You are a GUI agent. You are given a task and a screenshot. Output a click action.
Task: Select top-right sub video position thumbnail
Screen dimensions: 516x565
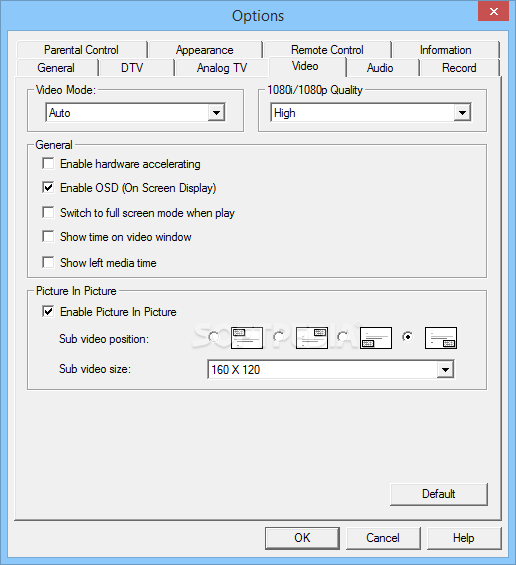point(312,338)
